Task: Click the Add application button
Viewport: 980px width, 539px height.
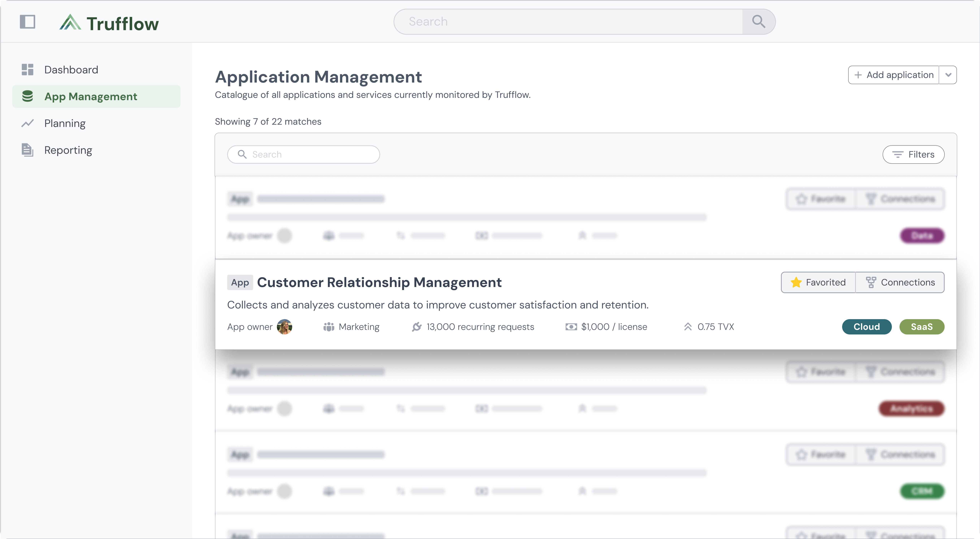Action: pyautogui.click(x=894, y=75)
